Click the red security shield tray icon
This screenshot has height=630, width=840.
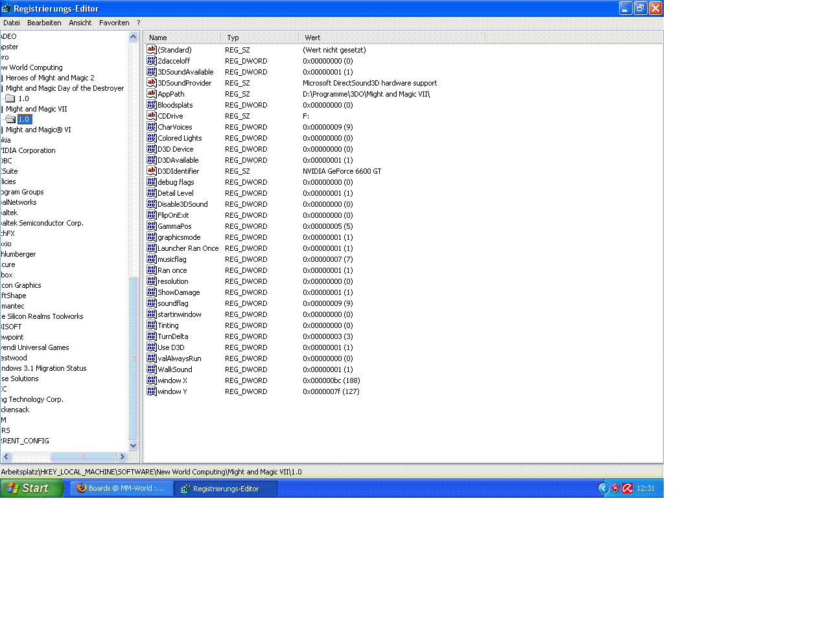click(x=615, y=488)
